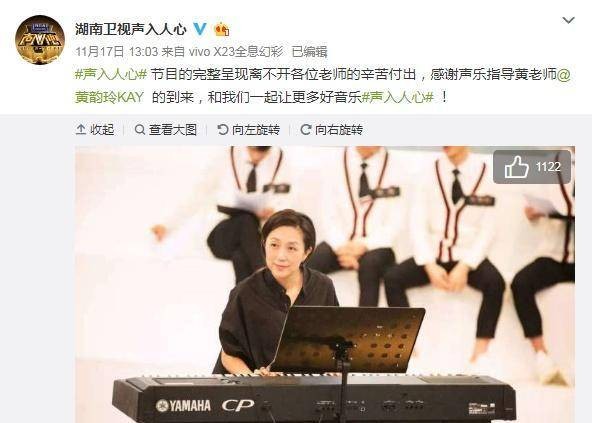Click the 11月17日 13:03 timestamp
The image size is (592, 423).
pos(117,51)
